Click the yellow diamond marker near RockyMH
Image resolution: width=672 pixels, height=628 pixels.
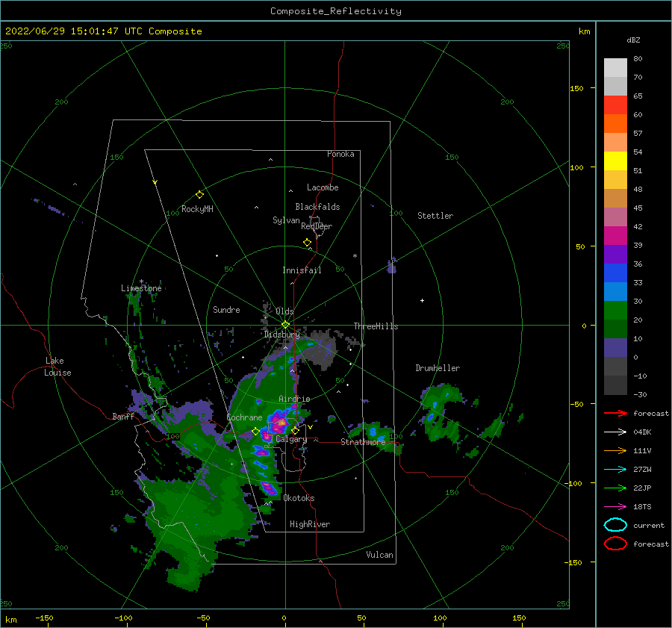click(x=199, y=195)
